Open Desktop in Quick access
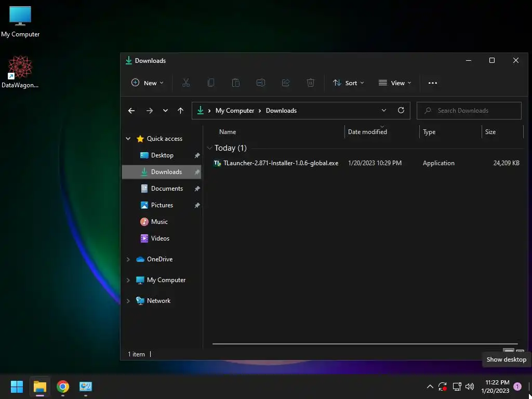Viewport: 532px width, 399px height. click(x=162, y=155)
